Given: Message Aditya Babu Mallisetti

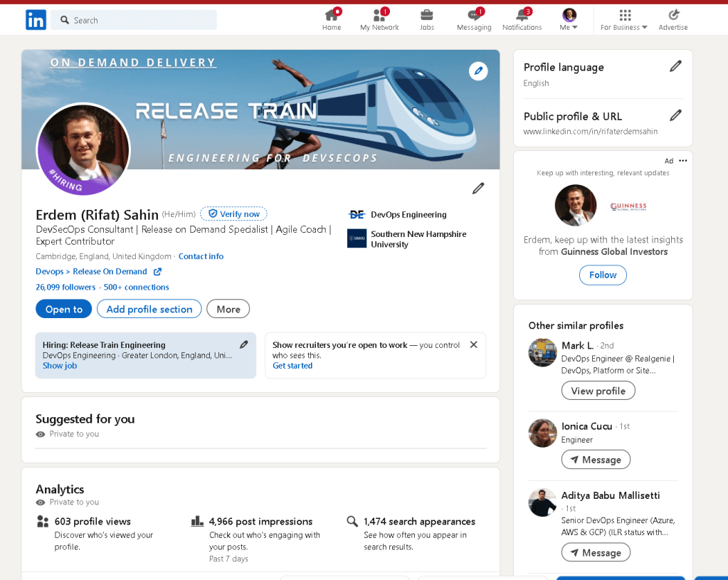Looking at the screenshot, I should [x=596, y=553].
